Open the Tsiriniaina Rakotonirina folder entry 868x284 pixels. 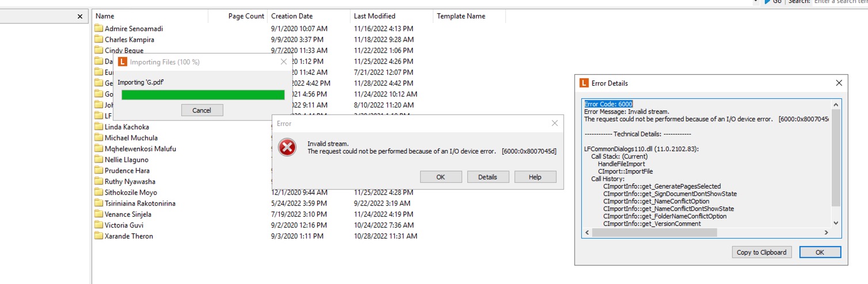click(x=140, y=204)
